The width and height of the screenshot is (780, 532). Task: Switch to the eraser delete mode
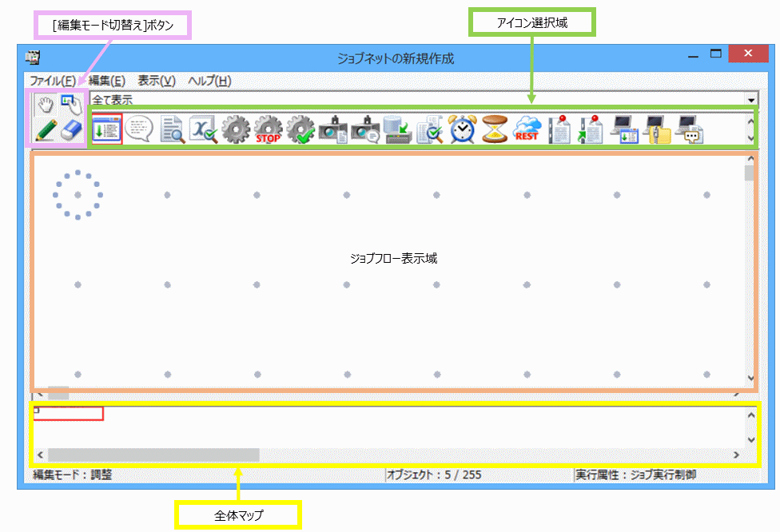pos(72,130)
